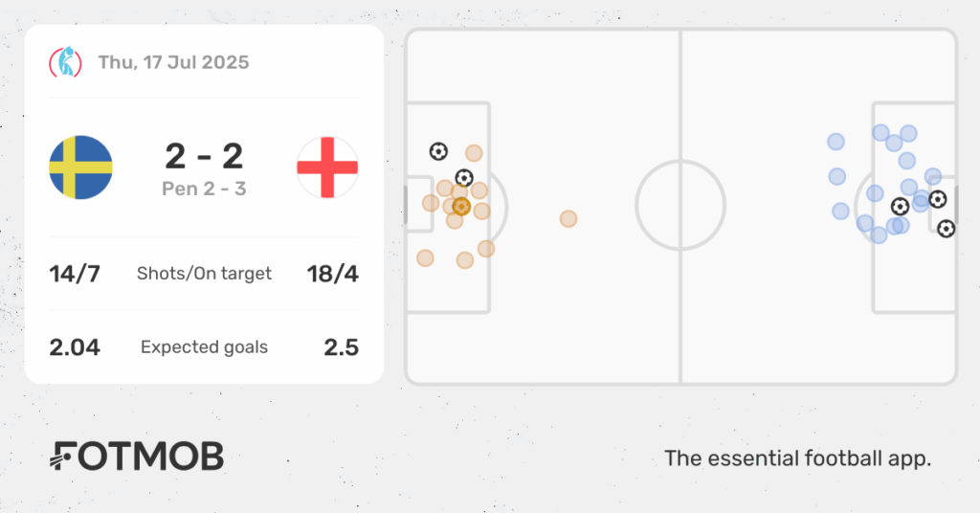Select the goal marker below Sweden's topmost
Screen dimensions: 980x513
[x=464, y=178]
